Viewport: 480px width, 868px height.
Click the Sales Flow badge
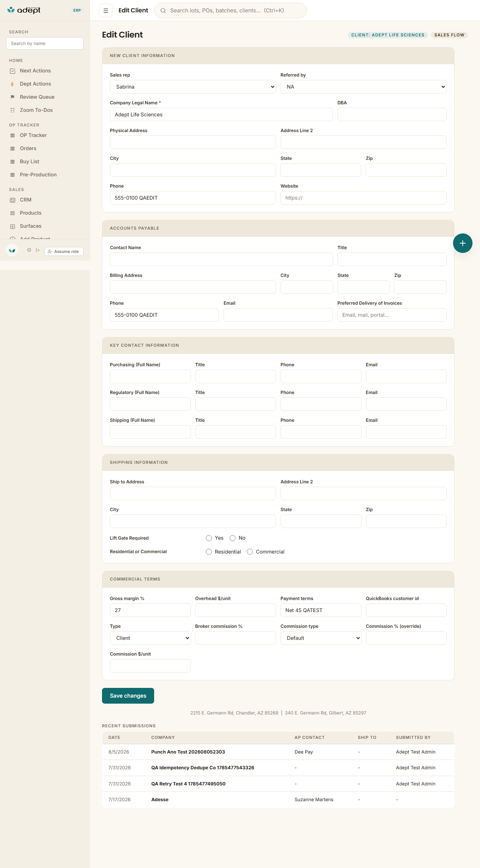(449, 35)
